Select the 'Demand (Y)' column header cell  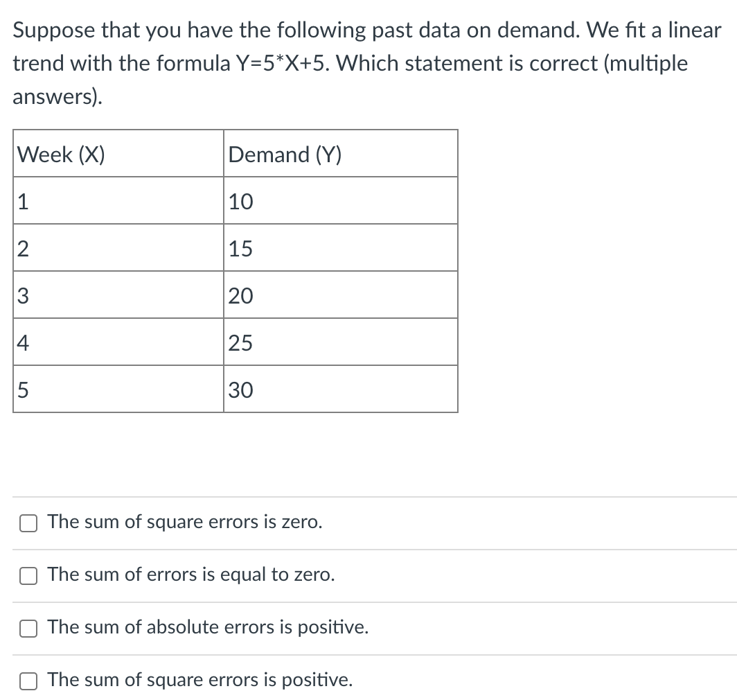tap(340, 154)
